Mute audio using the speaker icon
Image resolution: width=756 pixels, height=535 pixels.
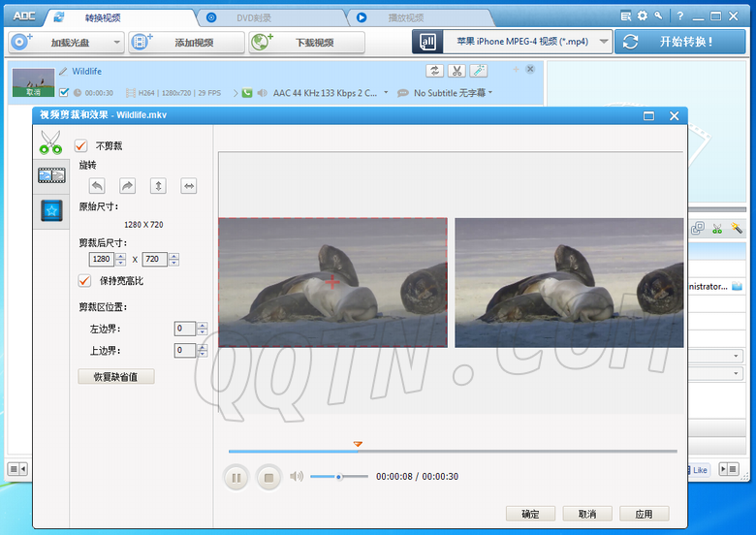(x=297, y=476)
